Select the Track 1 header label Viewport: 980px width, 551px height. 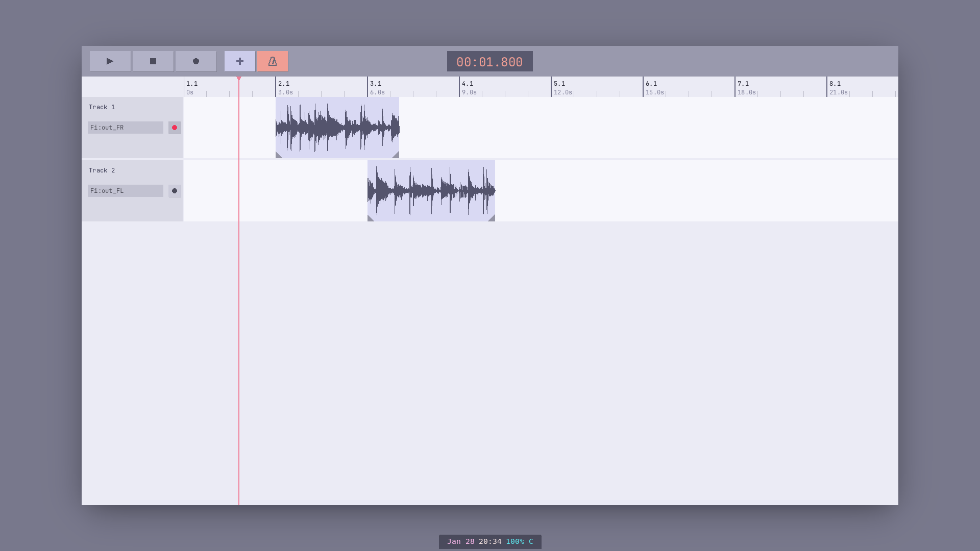pos(102,107)
